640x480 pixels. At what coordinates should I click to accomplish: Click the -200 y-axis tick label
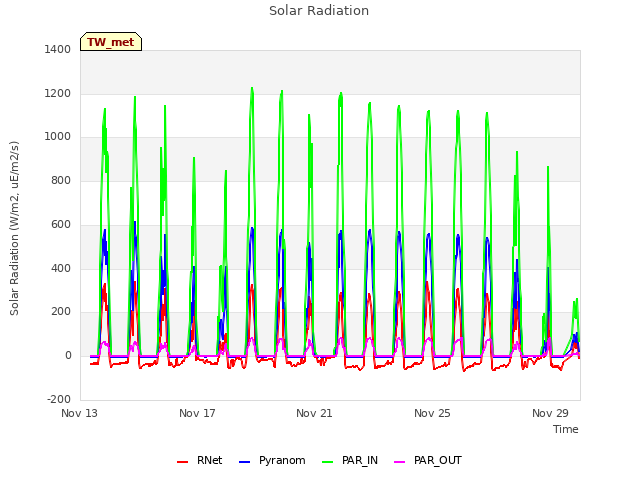[x=59, y=399]
